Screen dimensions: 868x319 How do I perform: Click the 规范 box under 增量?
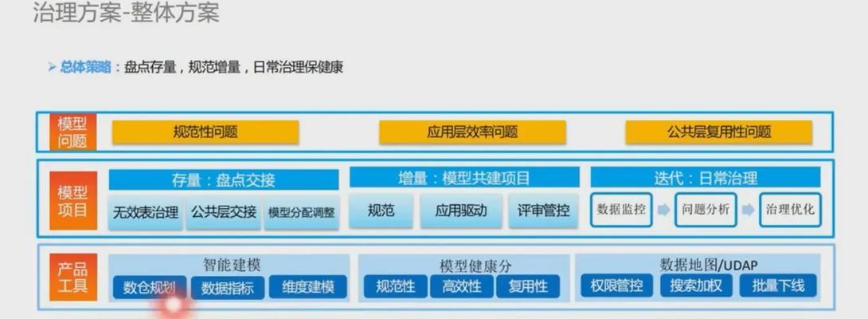(x=381, y=211)
